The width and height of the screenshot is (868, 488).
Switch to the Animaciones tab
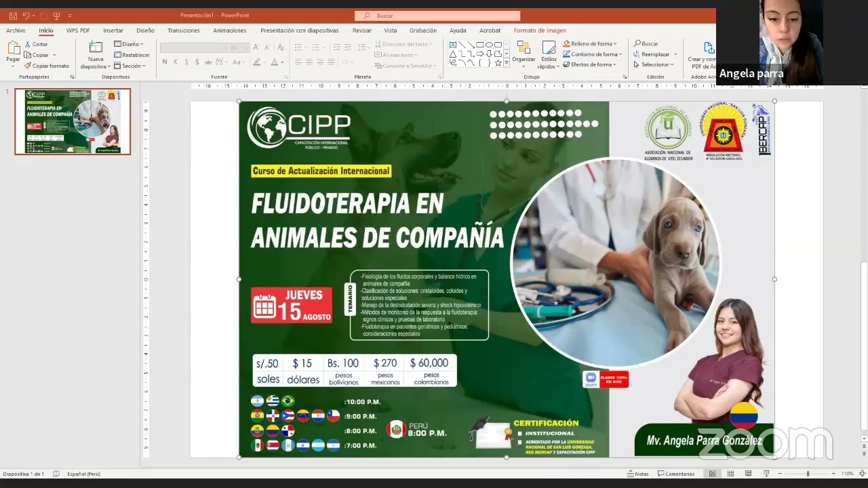[230, 30]
